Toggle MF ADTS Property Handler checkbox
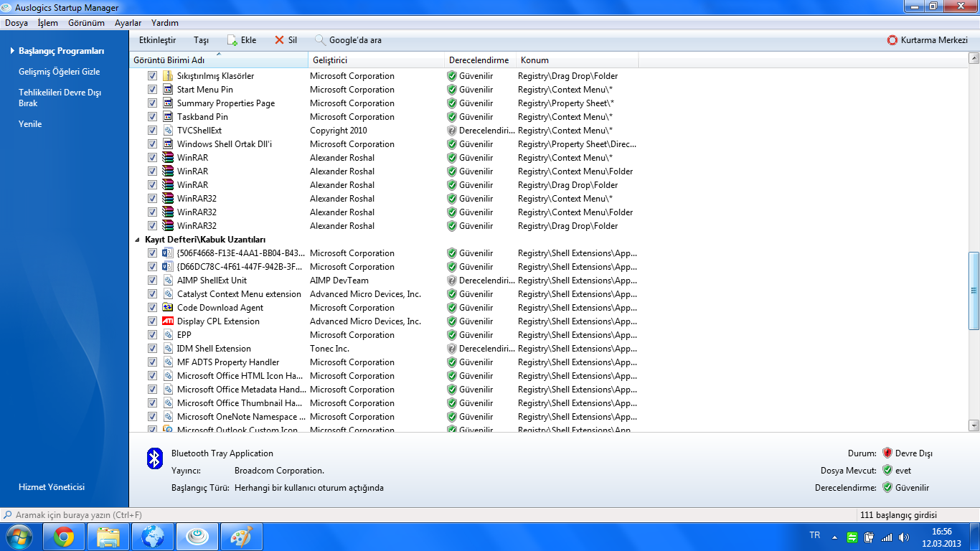 point(152,362)
